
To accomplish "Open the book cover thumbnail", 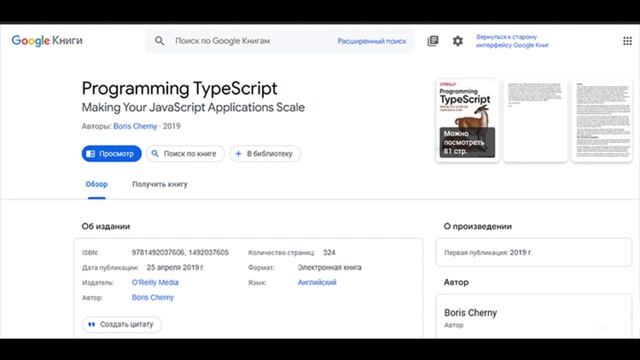I will (467, 120).
